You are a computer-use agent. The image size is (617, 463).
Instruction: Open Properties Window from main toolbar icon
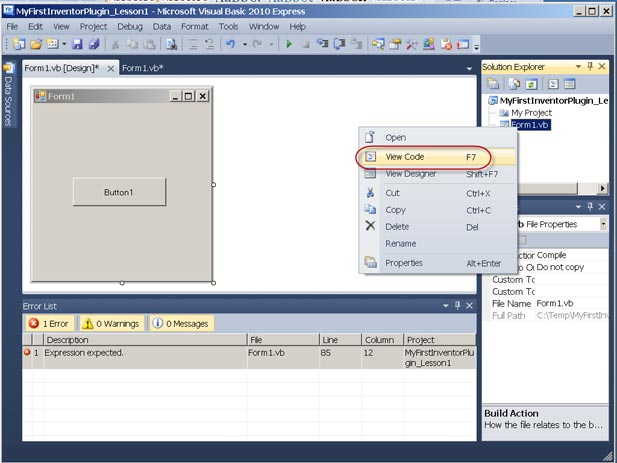(x=395, y=44)
